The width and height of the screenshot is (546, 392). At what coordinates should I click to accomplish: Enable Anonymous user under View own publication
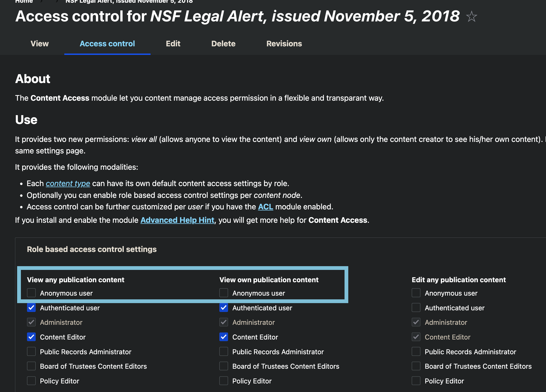coord(224,293)
